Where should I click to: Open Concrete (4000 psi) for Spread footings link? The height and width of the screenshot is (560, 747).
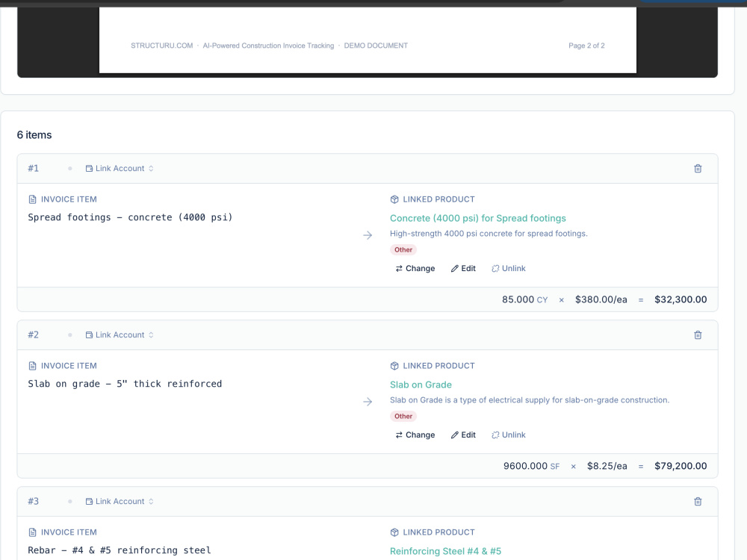point(478,219)
